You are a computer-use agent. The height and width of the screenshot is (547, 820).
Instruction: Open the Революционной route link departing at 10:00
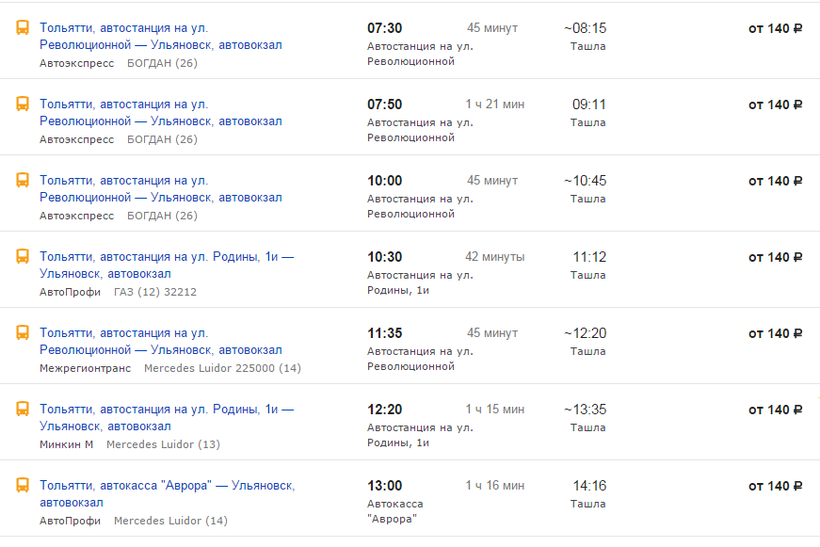click(x=161, y=189)
